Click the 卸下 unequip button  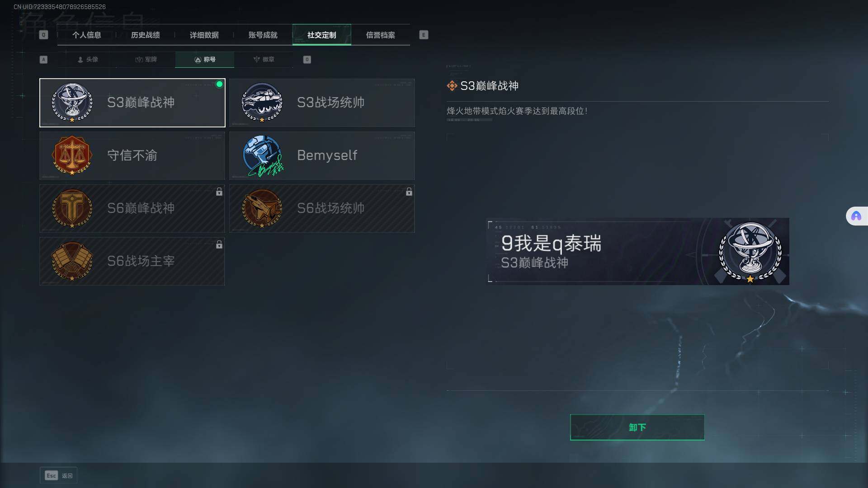click(x=637, y=427)
